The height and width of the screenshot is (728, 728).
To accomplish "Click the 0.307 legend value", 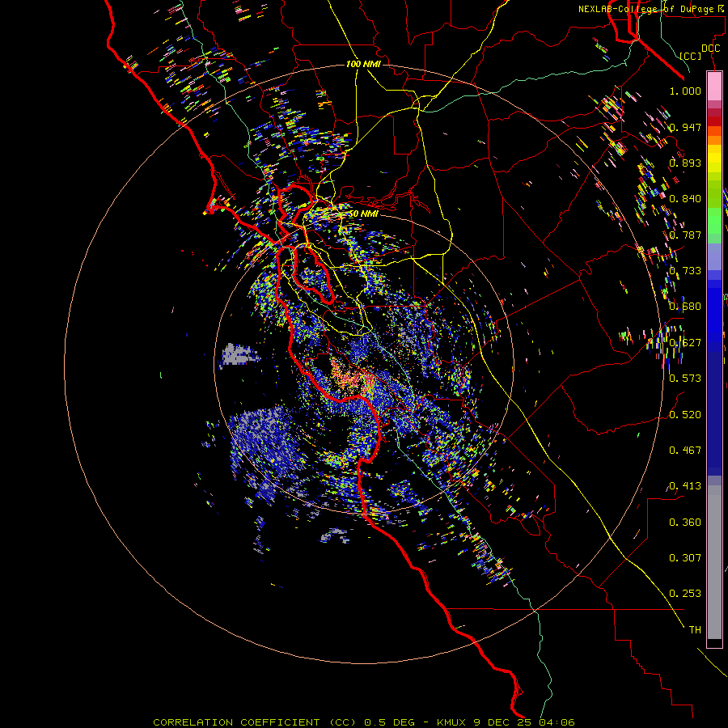I will (685, 558).
